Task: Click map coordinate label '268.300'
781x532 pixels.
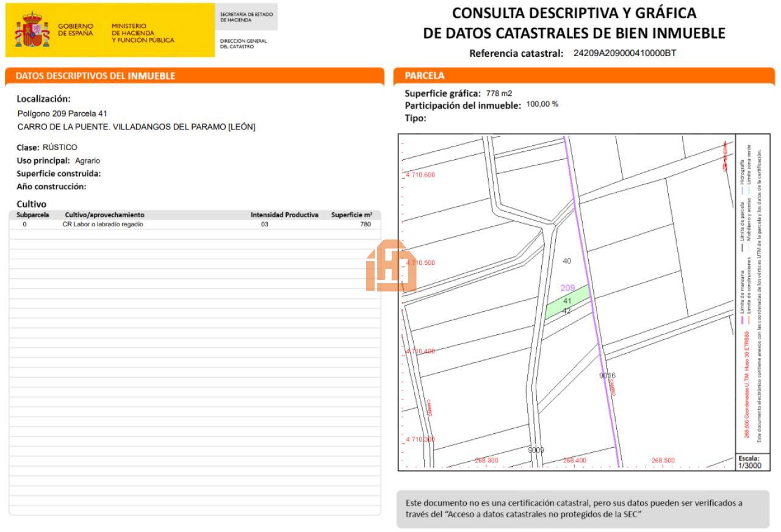Action: pos(486,461)
